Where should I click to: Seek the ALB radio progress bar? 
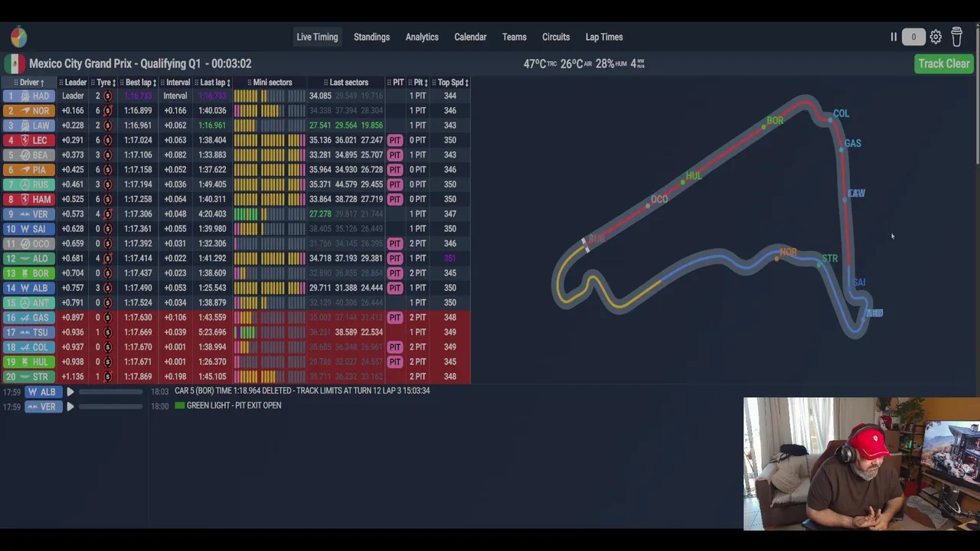111,392
